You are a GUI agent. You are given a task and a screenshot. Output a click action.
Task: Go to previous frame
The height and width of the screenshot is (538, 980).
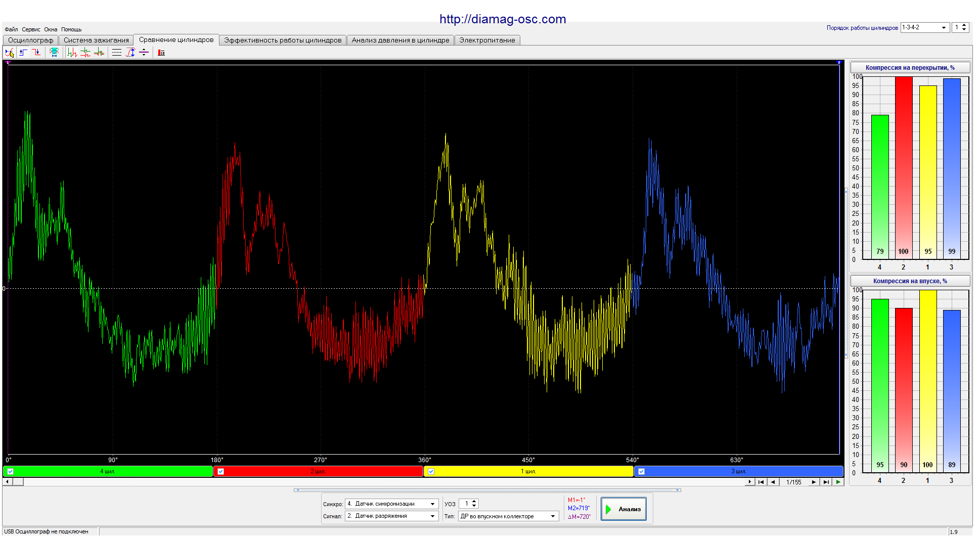click(x=773, y=482)
